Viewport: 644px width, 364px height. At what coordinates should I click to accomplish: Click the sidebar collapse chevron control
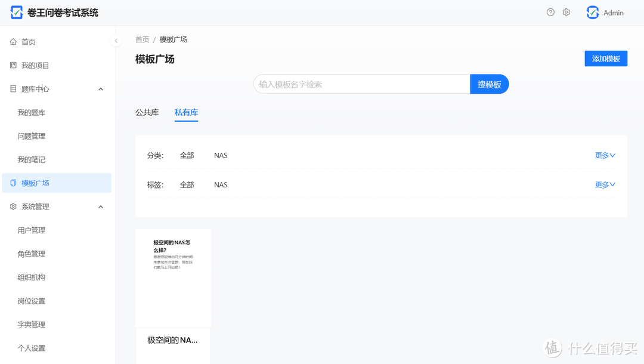coord(116,41)
